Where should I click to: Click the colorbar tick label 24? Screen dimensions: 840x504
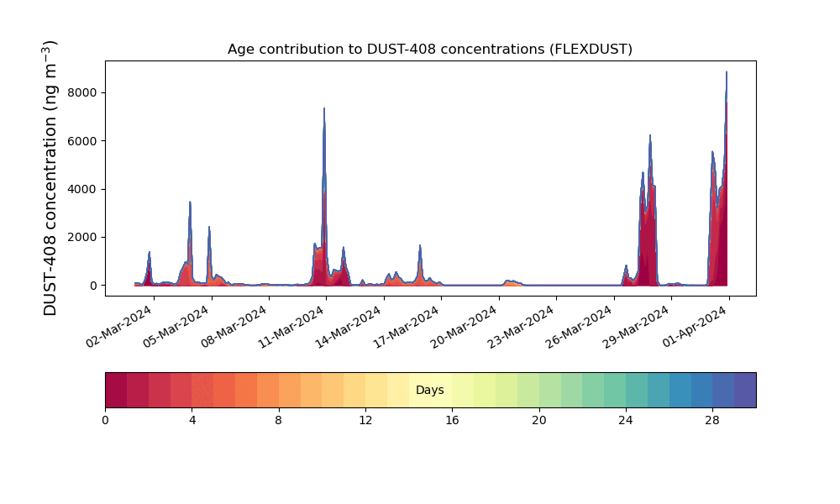626,421
